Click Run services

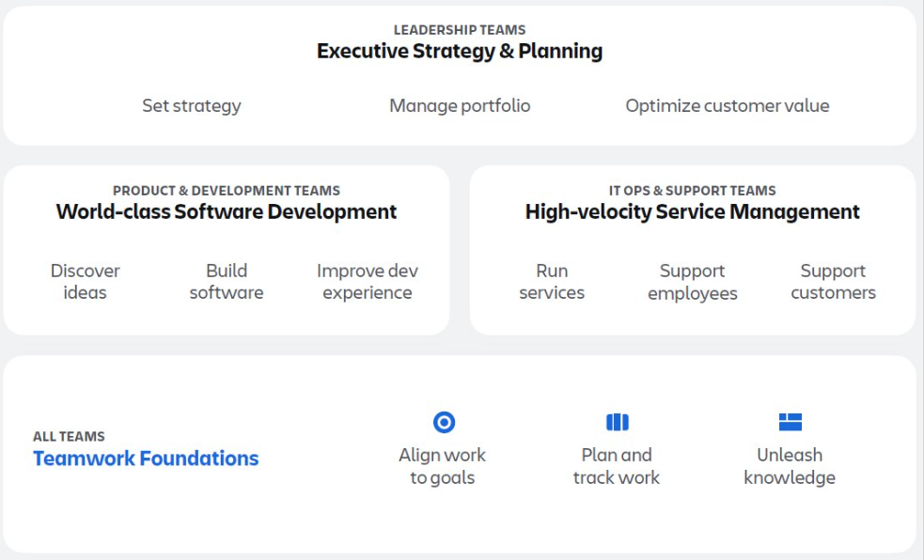(x=552, y=282)
